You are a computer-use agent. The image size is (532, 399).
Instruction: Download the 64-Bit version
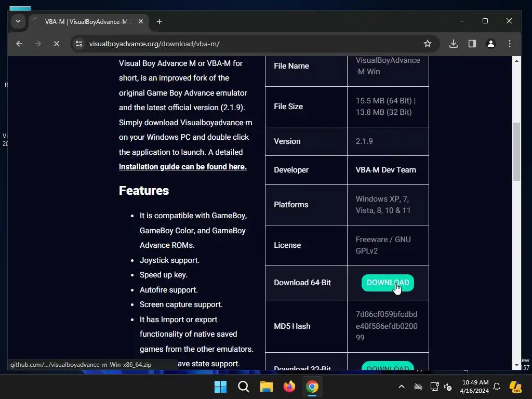point(388,283)
